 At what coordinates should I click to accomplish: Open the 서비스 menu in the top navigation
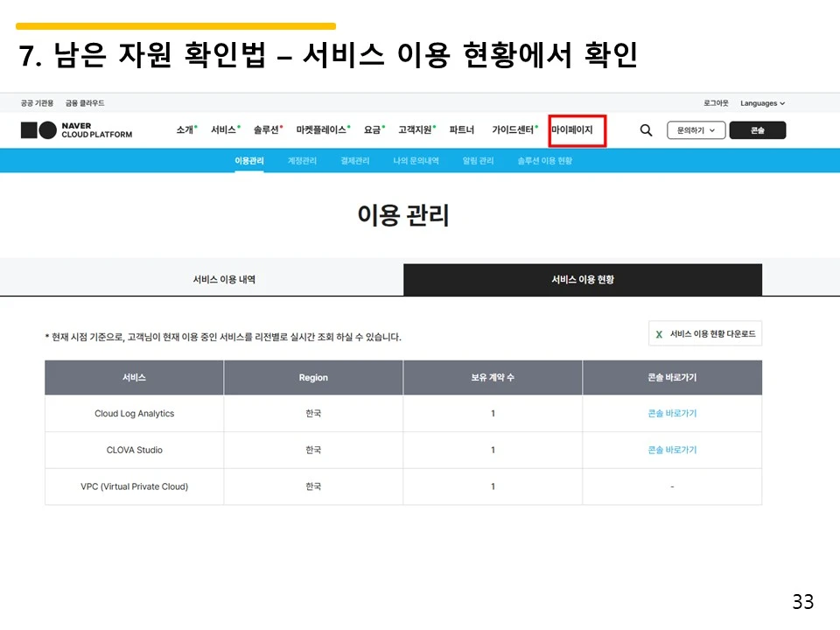222,129
